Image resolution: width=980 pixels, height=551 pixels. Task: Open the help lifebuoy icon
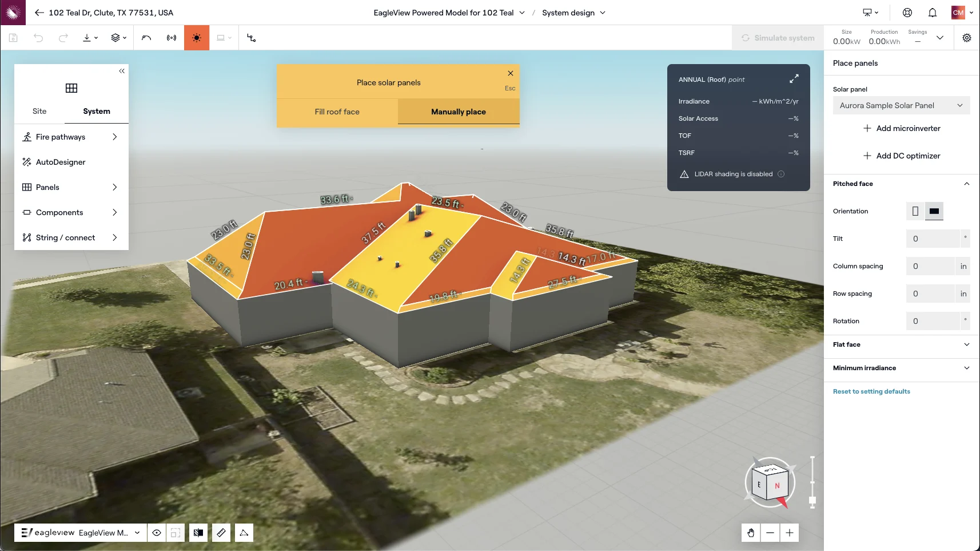907,13
